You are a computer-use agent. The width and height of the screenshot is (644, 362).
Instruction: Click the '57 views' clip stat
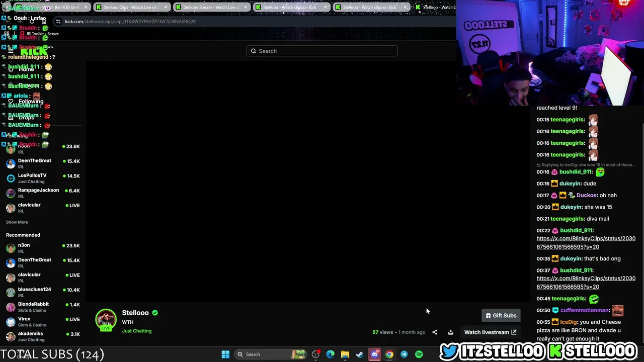click(x=382, y=332)
